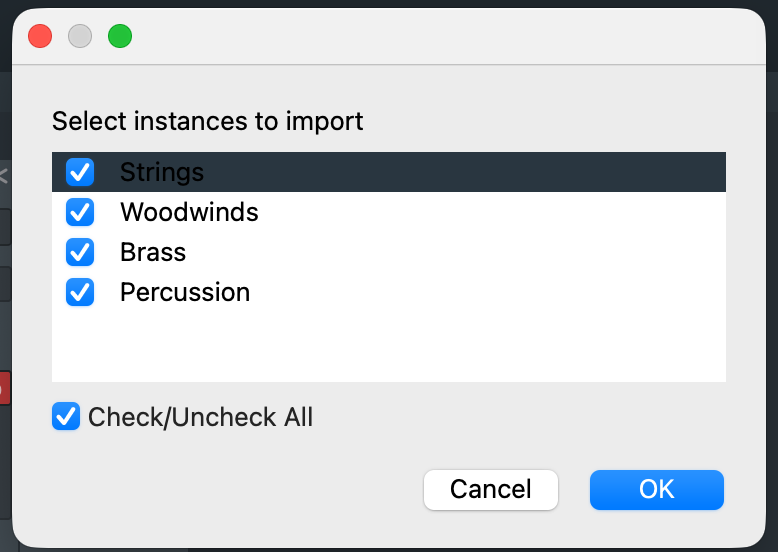Uncheck the Strings instance checkbox
Image resolution: width=778 pixels, height=552 pixels.
point(80,172)
